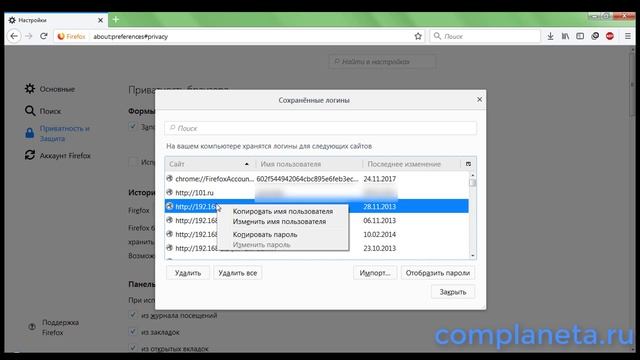Close the Сохранённые логины dialog with X
Image resolution: width=640 pixels, height=360 pixels.
(480, 100)
